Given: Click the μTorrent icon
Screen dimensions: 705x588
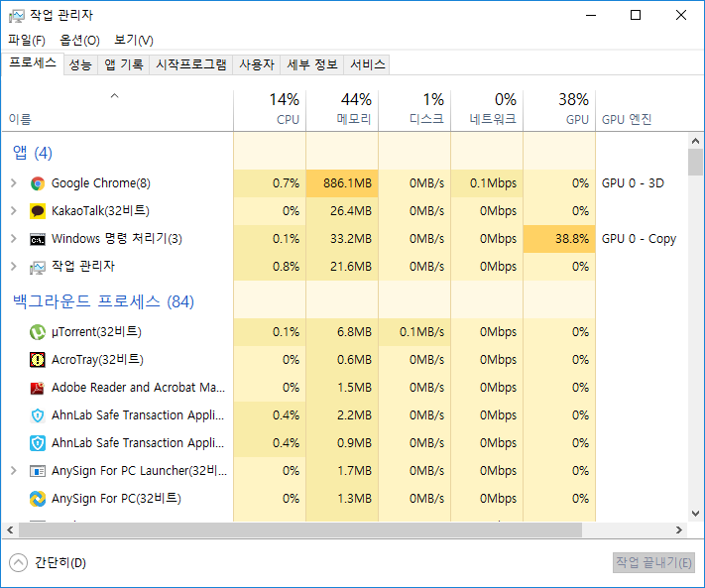Looking at the screenshot, I should point(38,332).
